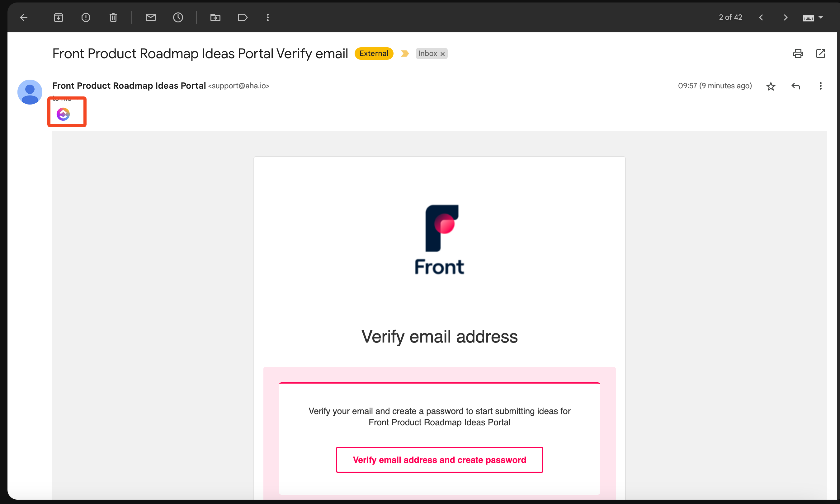Print the email conversation

coord(798,53)
